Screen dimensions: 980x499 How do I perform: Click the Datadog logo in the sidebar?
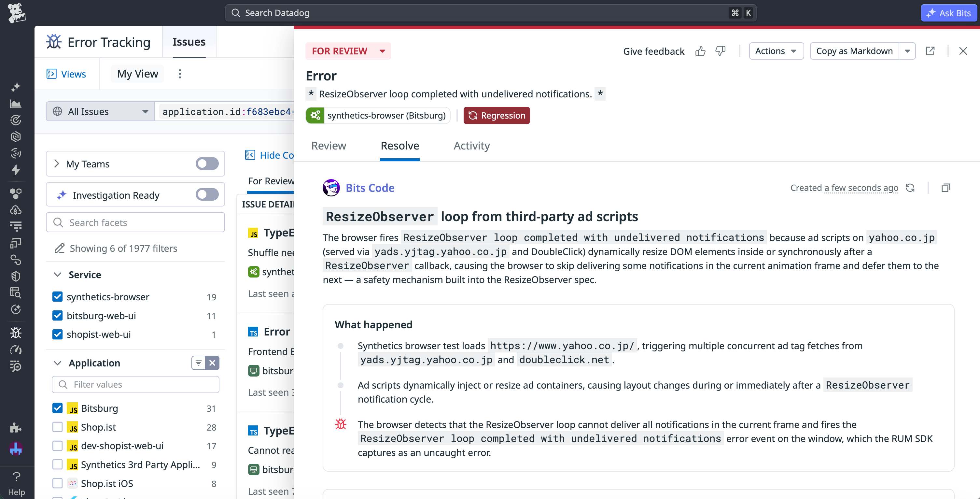click(16, 13)
